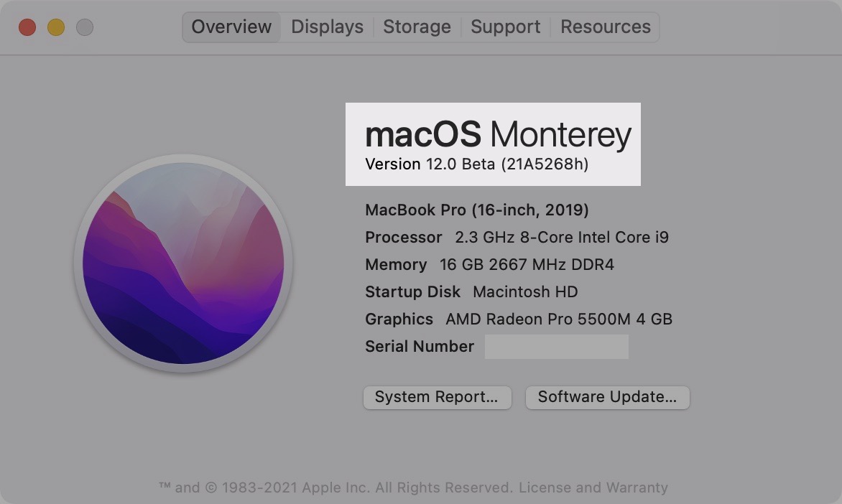Go to the Support tab
This screenshot has height=504, width=842.
click(x=505, y=27)
